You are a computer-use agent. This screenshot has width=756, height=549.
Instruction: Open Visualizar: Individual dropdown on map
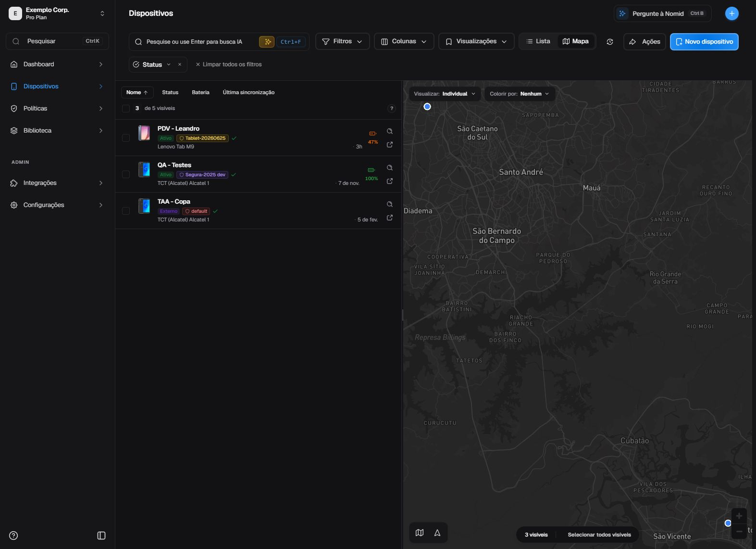445,94
